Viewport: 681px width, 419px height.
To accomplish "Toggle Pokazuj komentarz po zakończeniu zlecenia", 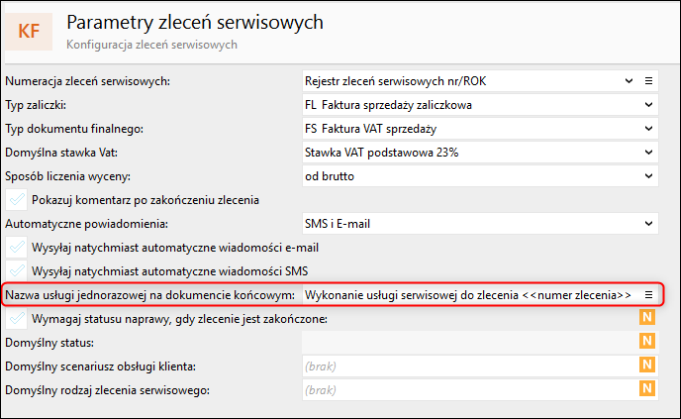I will pos(16,200).
